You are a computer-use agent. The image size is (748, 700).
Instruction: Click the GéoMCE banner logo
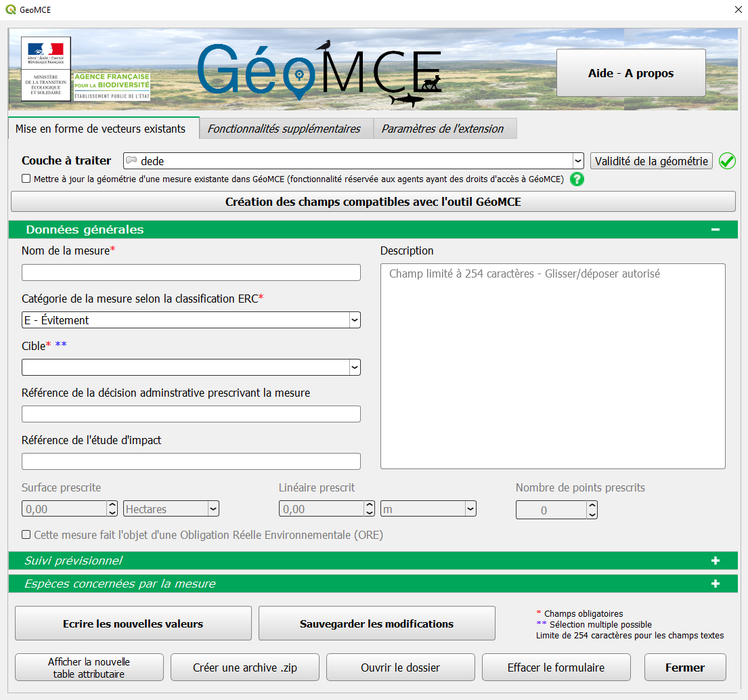pos(320,73)
